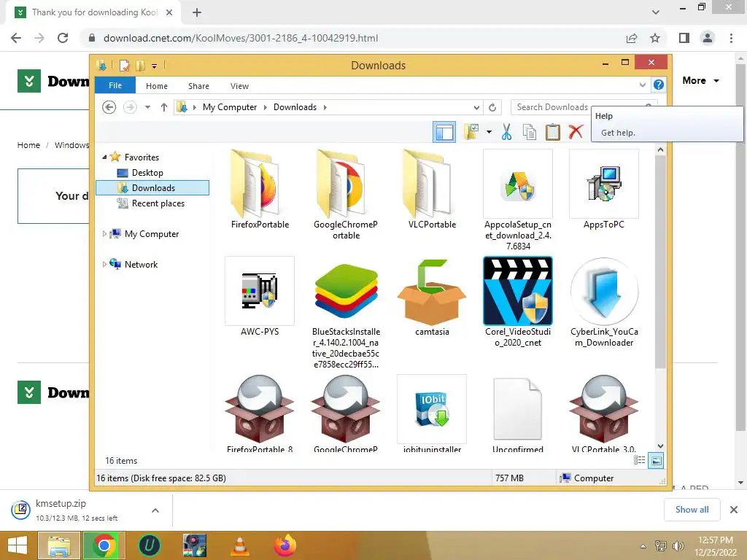Viewport: 747px width, 560px height.
Task: Click the Cut scissors toolbar icon
Action: (x=506, y=132)
